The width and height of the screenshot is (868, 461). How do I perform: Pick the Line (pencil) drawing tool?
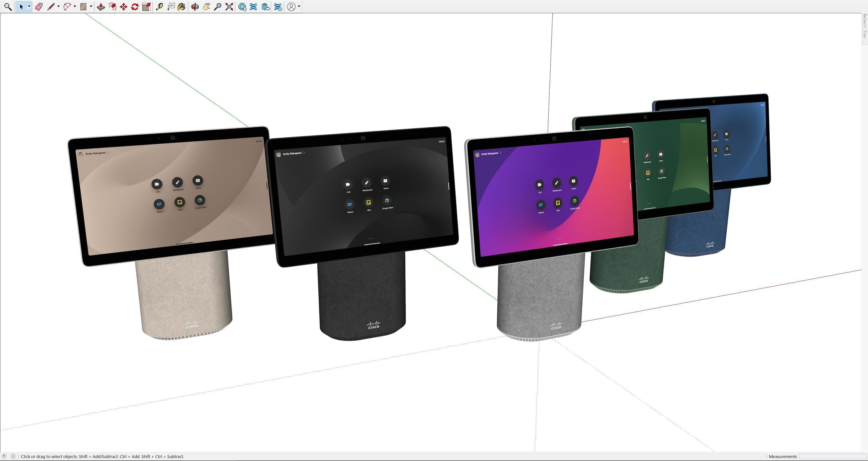coord(51,6)
